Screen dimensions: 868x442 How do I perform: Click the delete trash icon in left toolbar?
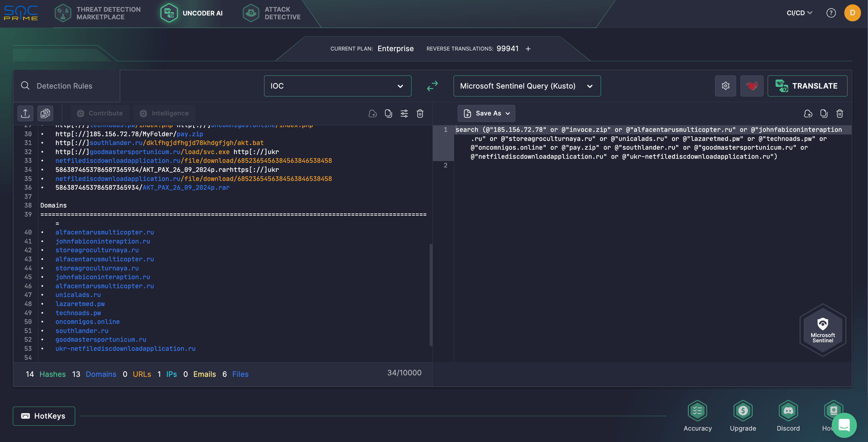click(x=421, y=113)
